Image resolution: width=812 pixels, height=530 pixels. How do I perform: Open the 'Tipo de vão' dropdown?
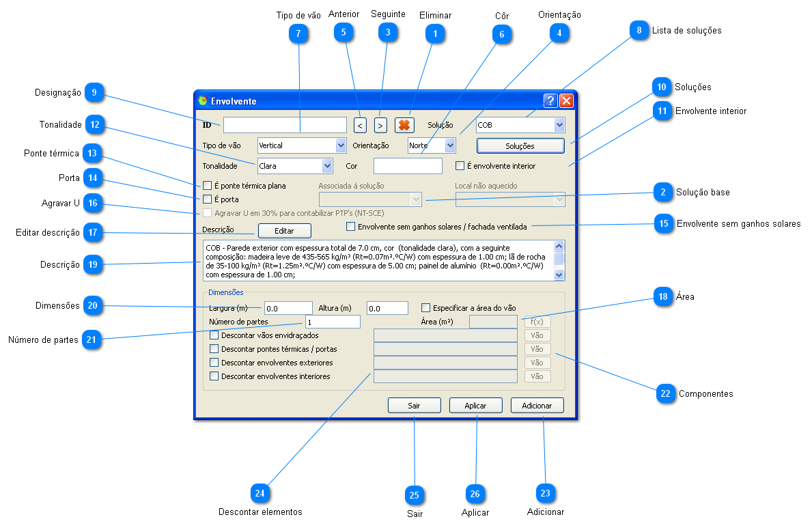pos(341,145)
